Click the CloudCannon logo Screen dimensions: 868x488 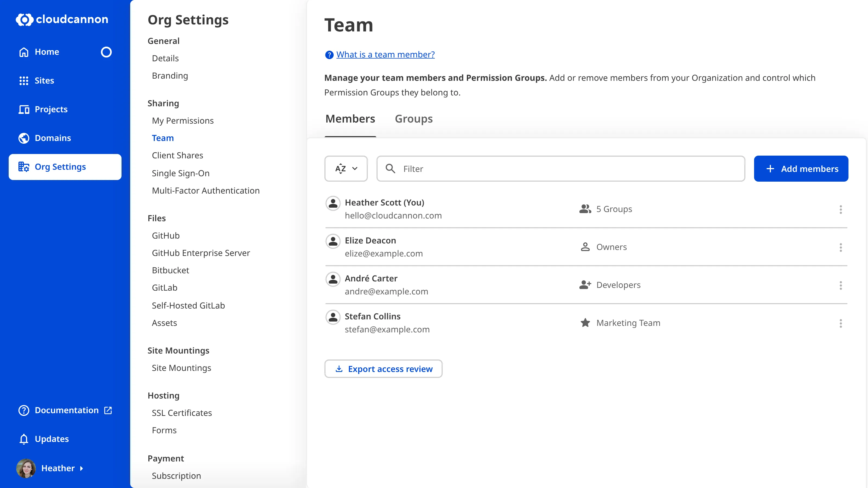pyautogui.click(x=62, y=19)
